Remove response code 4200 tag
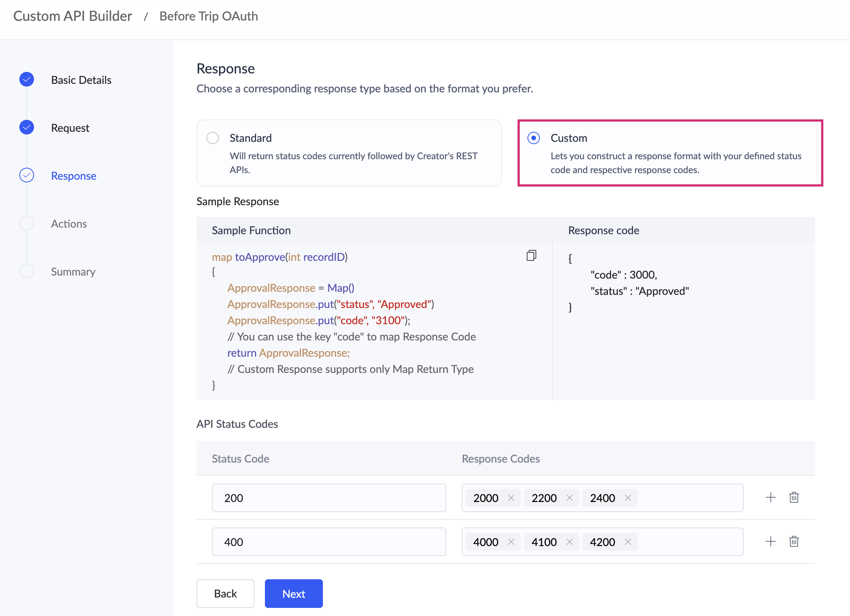Image resolution: width=850 pixels, height=616 pixels. tap(628, 542)
